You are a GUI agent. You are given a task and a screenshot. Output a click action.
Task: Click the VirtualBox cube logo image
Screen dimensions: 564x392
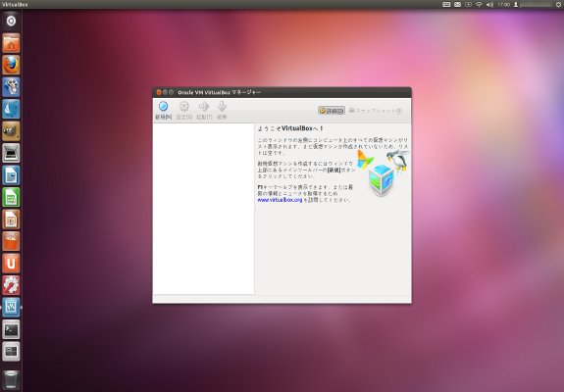(382, 179)
